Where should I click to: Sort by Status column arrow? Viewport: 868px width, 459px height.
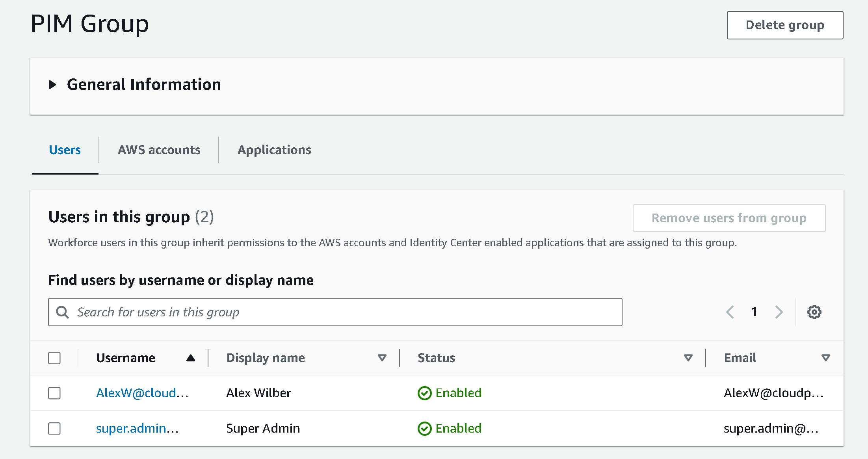pos(688,358)
